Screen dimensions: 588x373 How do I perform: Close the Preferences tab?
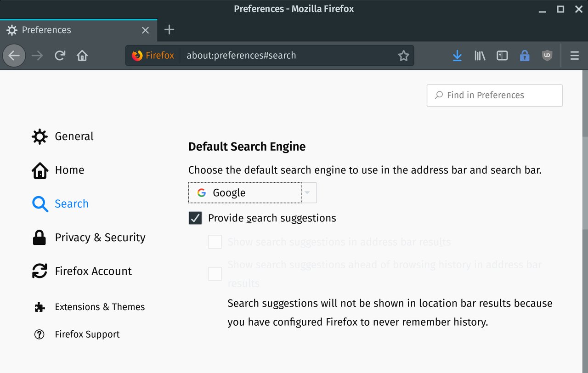(145, 30)
